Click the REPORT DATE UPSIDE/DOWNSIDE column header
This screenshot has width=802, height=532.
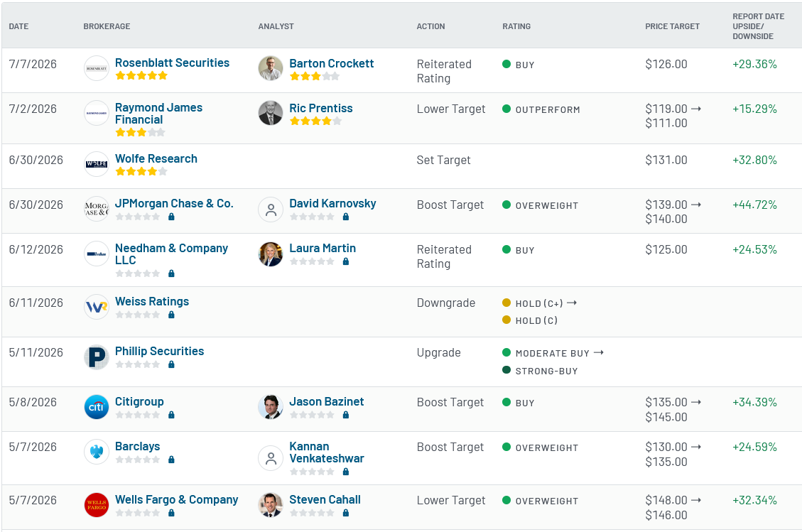tap(758, 26)
